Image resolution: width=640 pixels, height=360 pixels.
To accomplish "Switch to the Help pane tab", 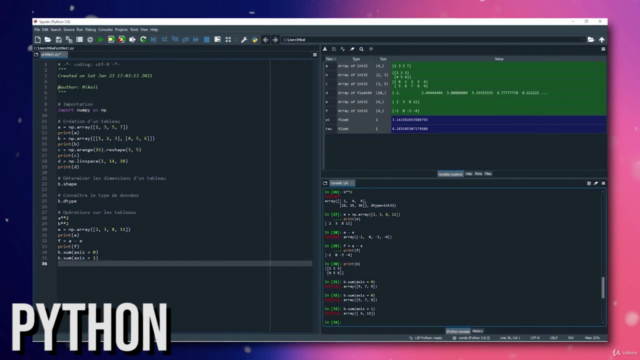I will click(x=469, y=174).
